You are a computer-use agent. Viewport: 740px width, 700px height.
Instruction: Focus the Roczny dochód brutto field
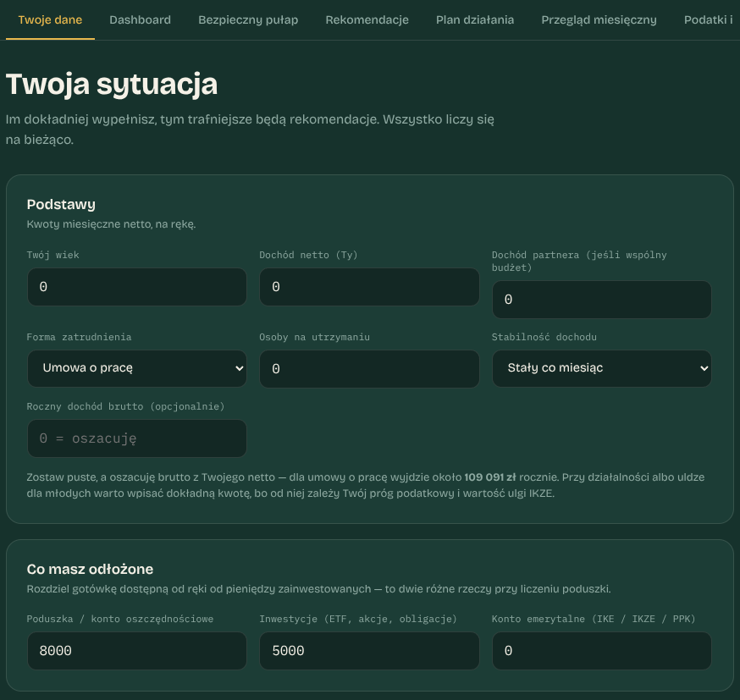coord(137,438)
